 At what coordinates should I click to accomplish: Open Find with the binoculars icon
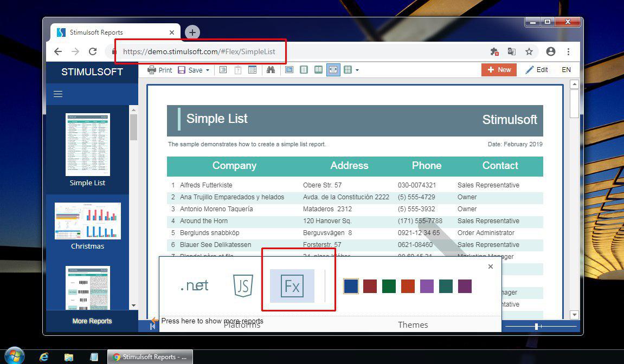pos(271,70)
